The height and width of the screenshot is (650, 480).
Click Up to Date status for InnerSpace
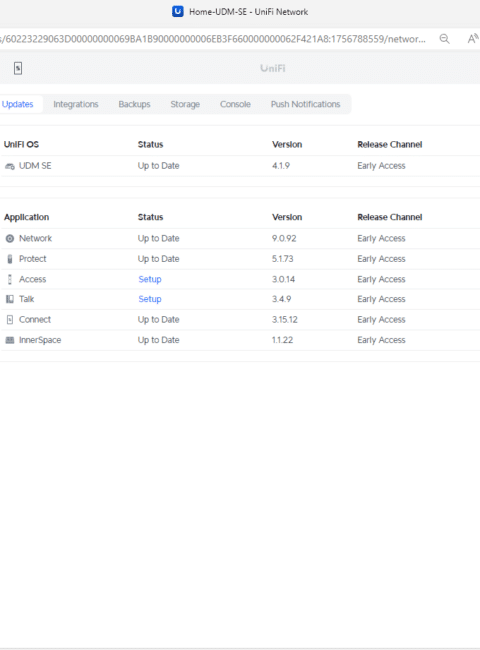[158, 340]
